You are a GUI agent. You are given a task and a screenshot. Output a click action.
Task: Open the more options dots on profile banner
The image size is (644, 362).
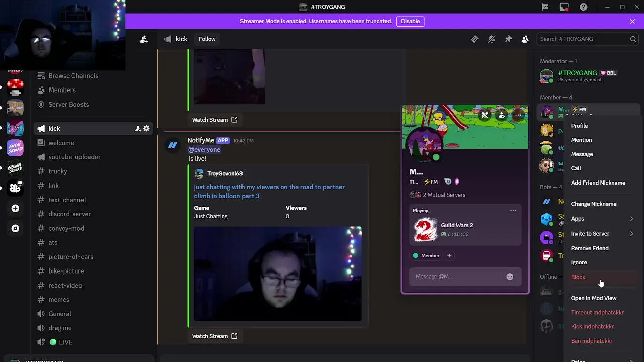(x=518, y=115)
